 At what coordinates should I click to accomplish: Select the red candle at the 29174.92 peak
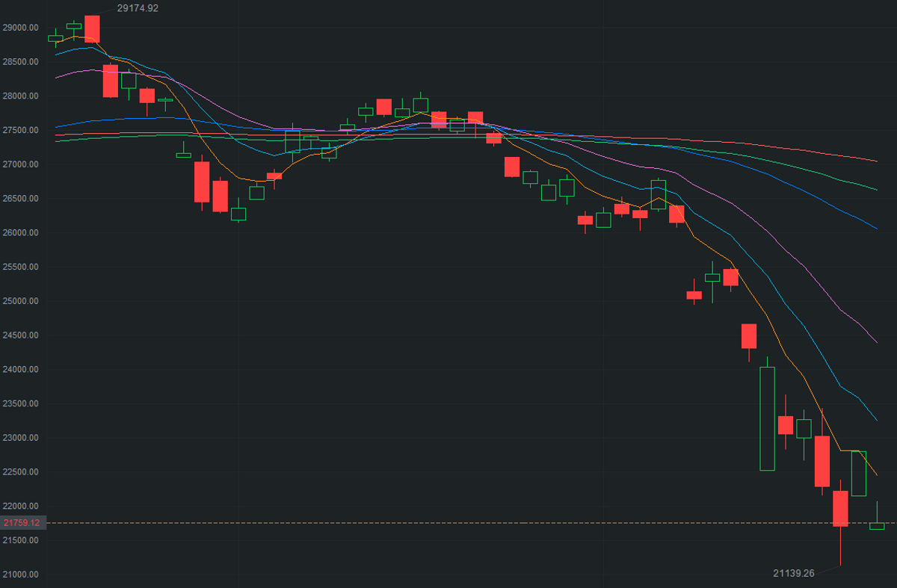[92, 28]
